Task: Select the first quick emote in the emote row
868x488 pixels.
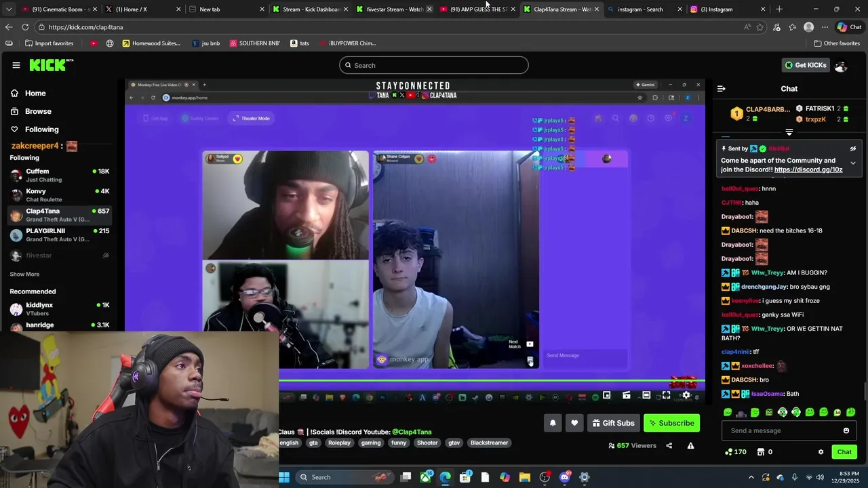Action: coord(728,412)
